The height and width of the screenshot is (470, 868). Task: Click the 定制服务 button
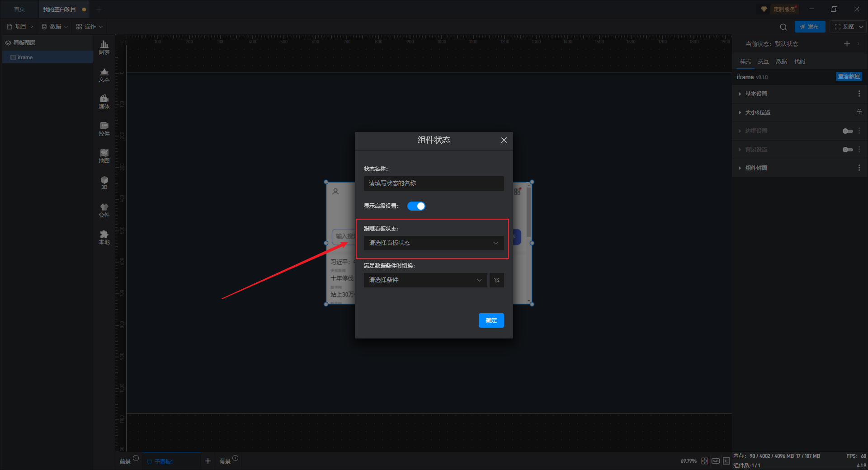pyautogui.click(x=784, y=9)
